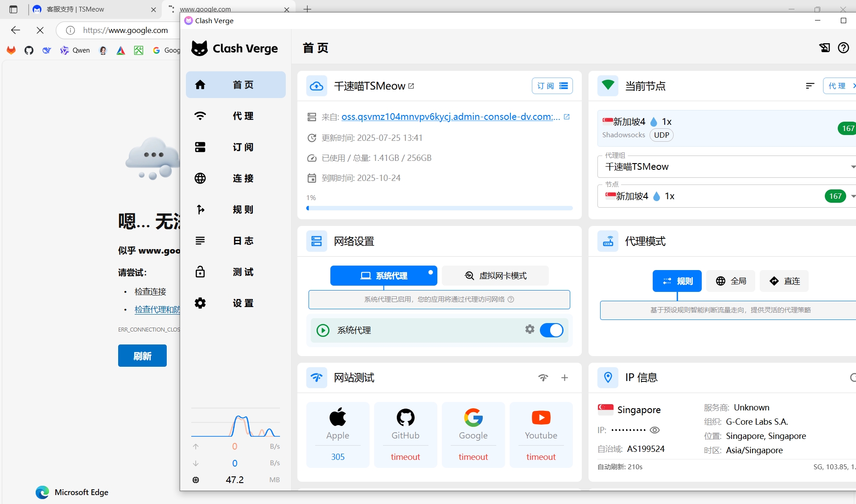
Task: Toggle the 系统代理 switch off
Action: 551,330
